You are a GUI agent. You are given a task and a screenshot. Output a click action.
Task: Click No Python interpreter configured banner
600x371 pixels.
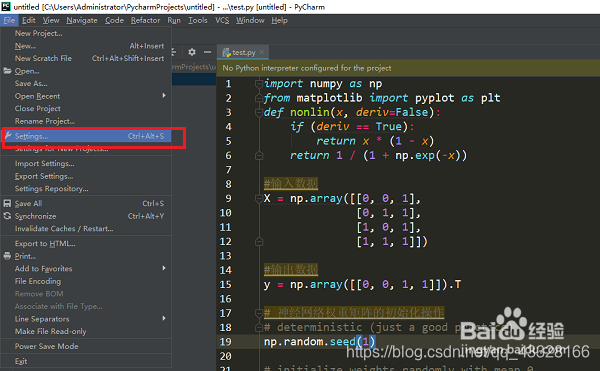(408, 68)
